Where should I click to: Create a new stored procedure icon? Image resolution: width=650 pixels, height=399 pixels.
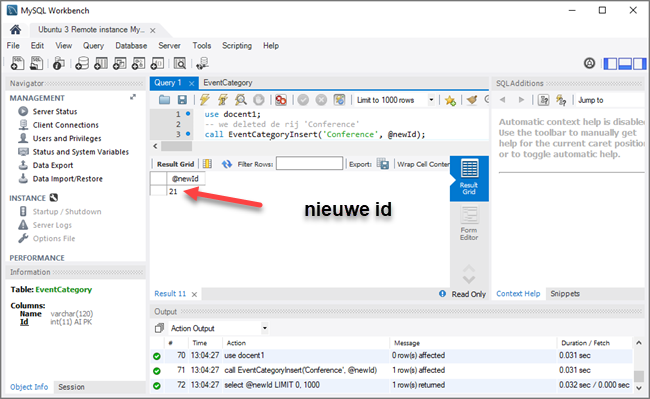click(x=138, y=63)
